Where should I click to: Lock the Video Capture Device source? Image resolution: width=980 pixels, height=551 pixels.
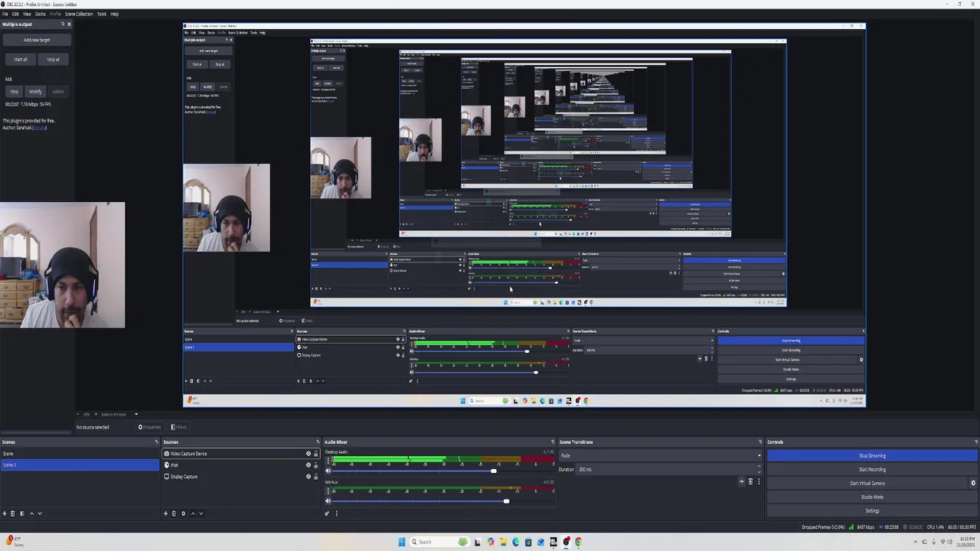315,454
